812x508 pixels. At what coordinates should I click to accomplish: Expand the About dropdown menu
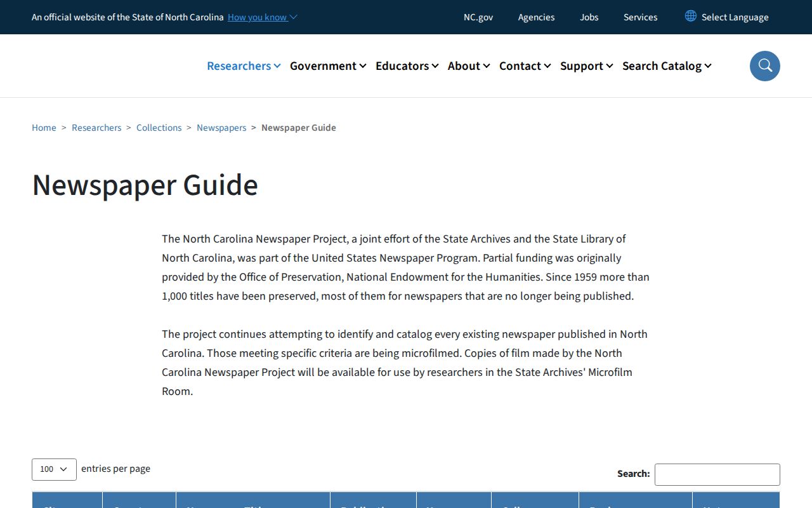coord(469,66)
